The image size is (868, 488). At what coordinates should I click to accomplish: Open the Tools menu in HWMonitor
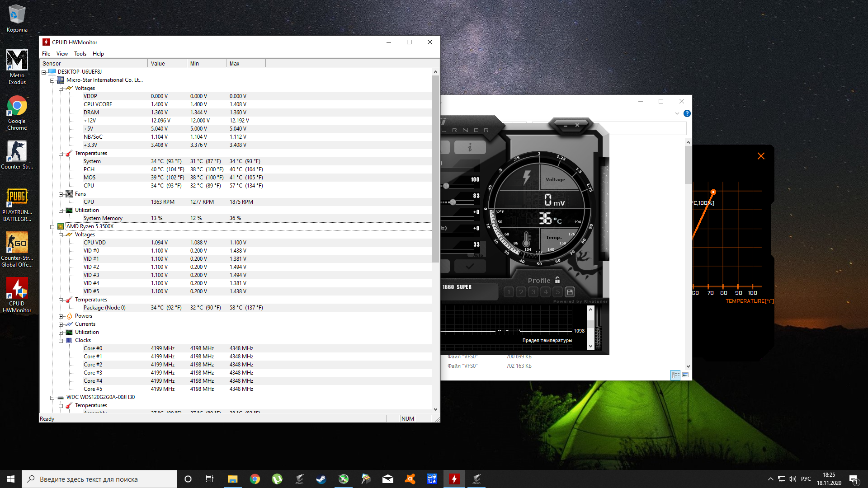(80, 54)
